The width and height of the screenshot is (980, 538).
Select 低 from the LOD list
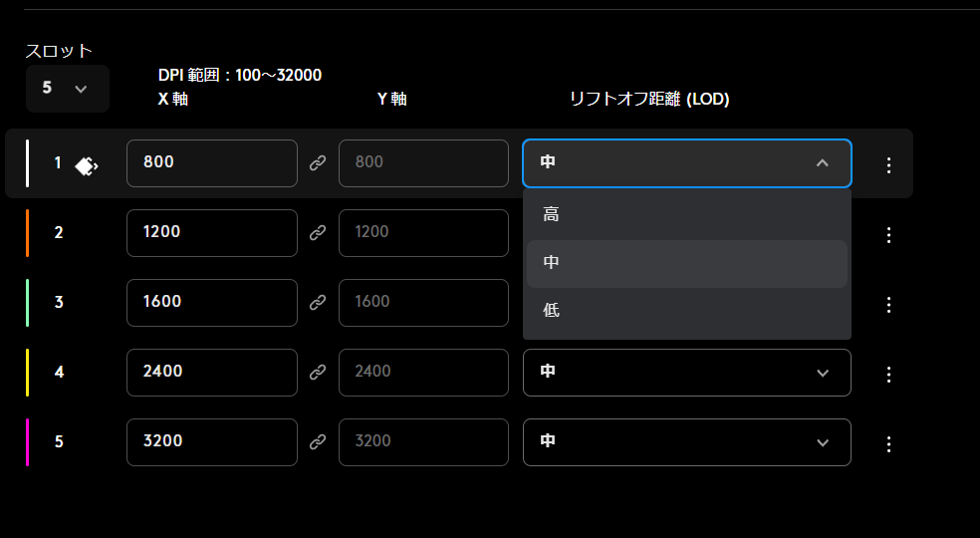686,311
